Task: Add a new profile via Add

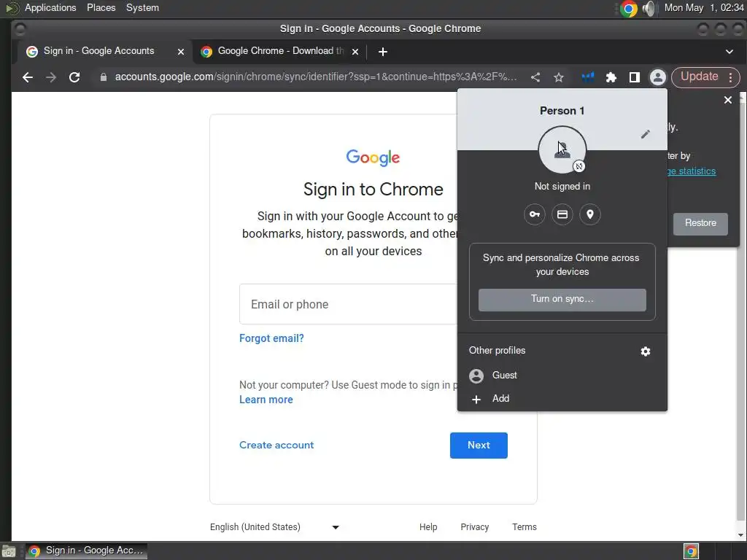Action: pos(562,399)
